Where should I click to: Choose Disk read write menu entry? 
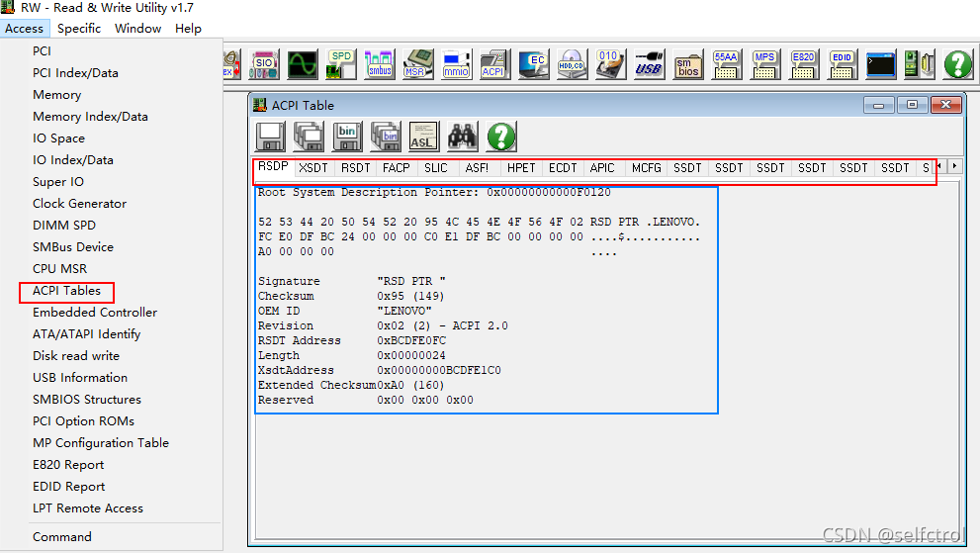click(x=76, y=356)
